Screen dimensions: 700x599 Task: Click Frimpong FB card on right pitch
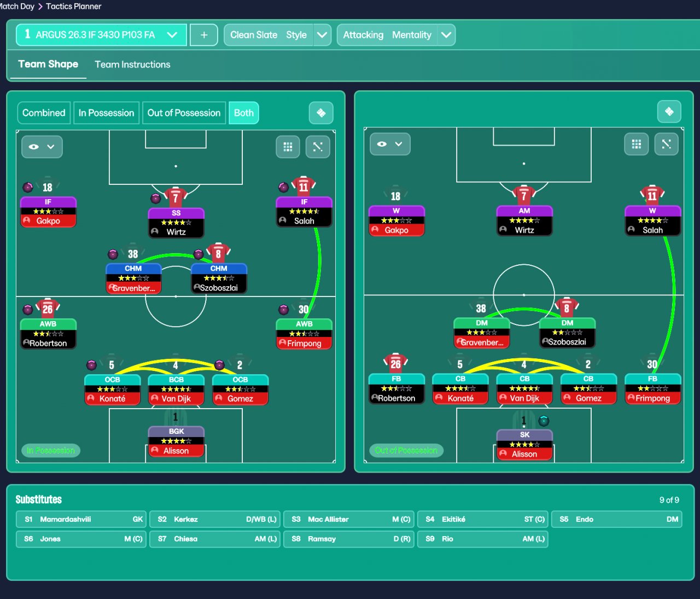(652, 388)
